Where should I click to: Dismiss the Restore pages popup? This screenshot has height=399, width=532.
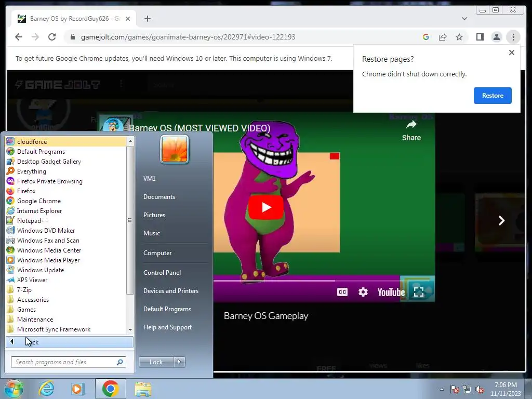point(511,52)
